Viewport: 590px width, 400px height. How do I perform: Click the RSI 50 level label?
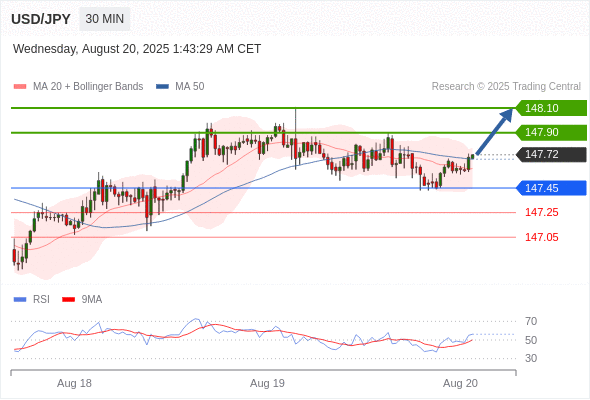pyautogui.click(x=531, y=340)
